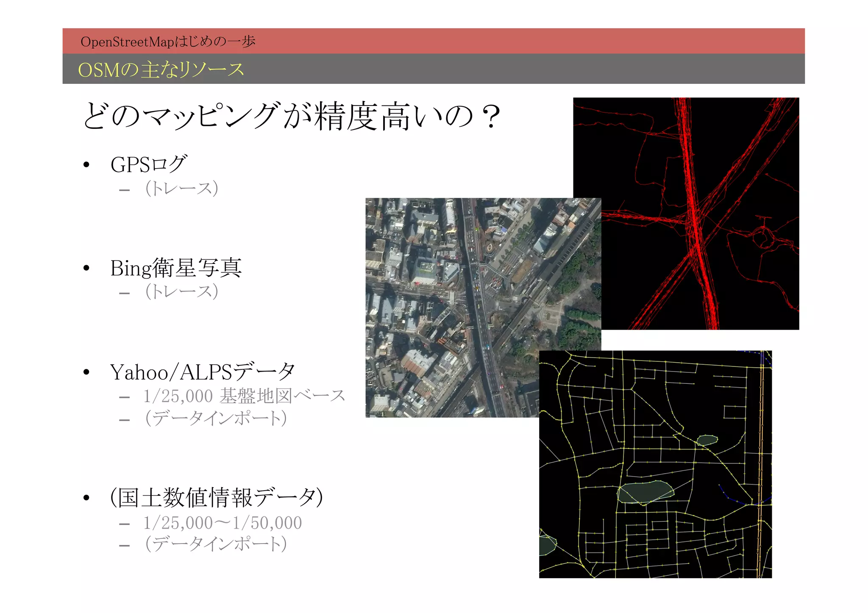868x613 pixels.
Task: Select the bullet "(国土数値情報データ)"
Action: coord(217,497)
